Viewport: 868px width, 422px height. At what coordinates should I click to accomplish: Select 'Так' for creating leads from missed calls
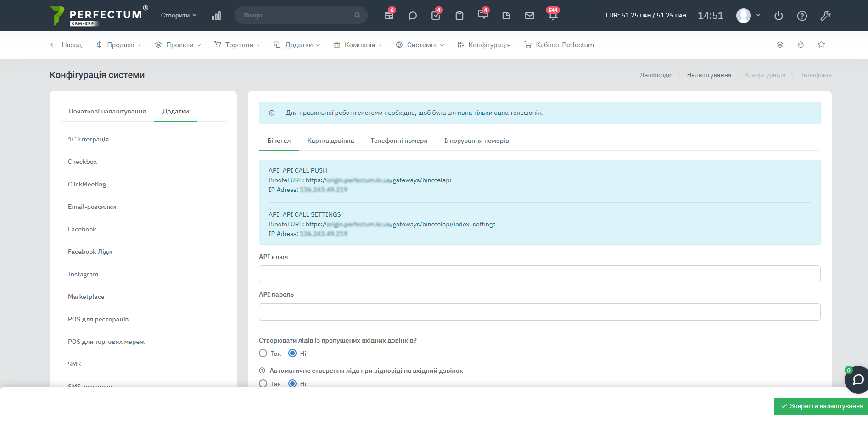[x=263, y=354]
